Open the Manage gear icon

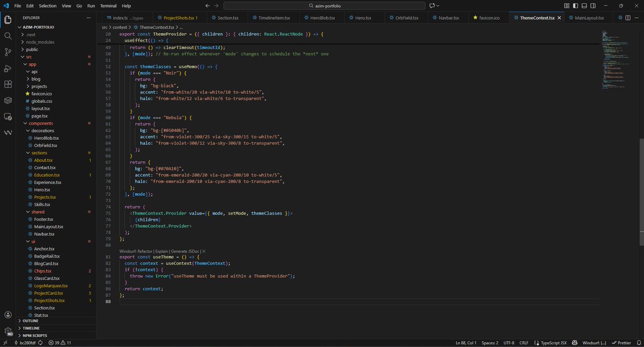8,331
